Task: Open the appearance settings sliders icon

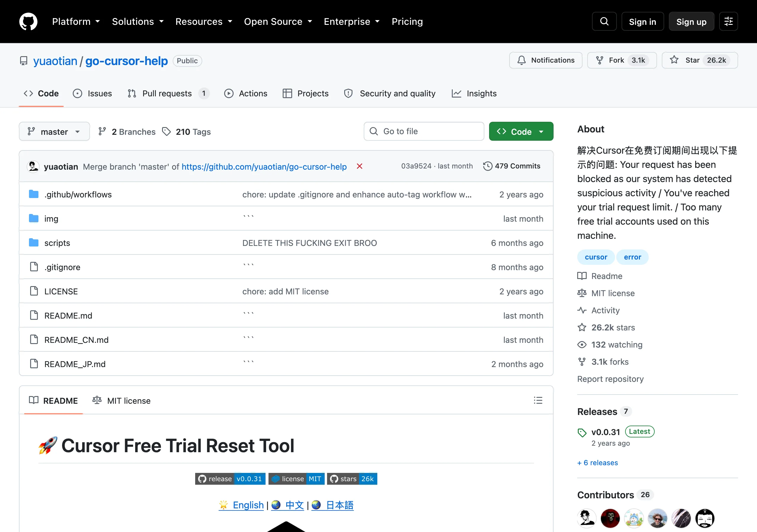Action: 728,21
